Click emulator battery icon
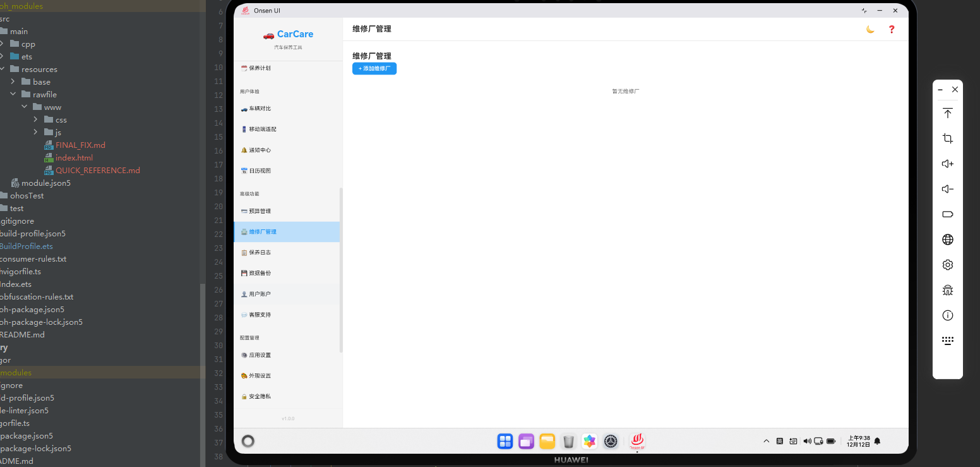The image size is (980, 467). coord(947,214)
